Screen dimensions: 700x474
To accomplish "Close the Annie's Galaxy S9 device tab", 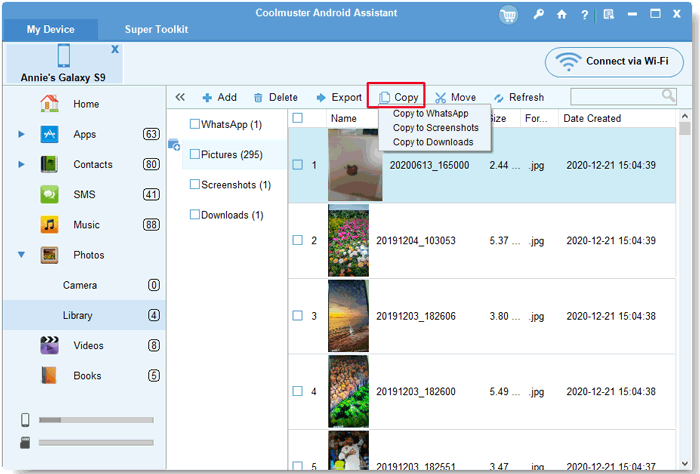I will (x=115, y=49).
